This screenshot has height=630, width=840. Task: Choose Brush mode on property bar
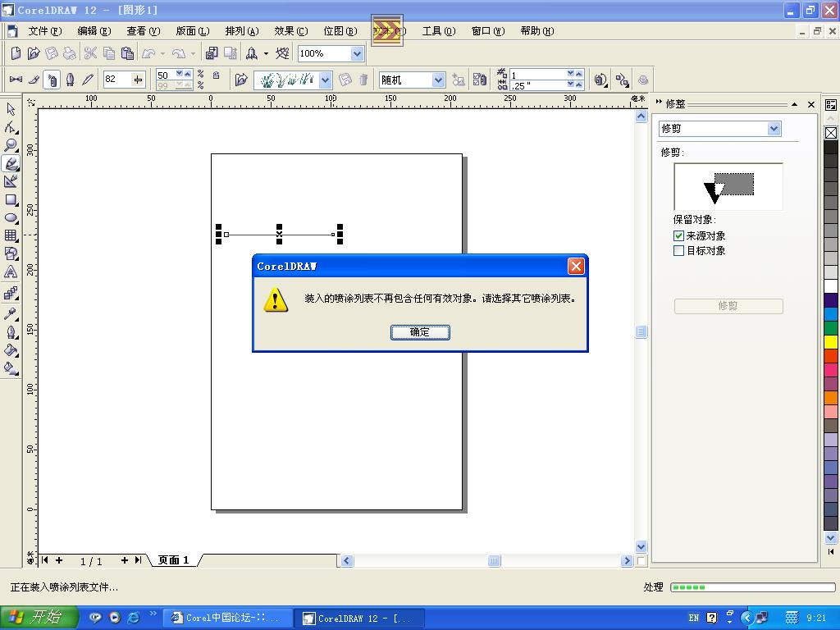34,80
